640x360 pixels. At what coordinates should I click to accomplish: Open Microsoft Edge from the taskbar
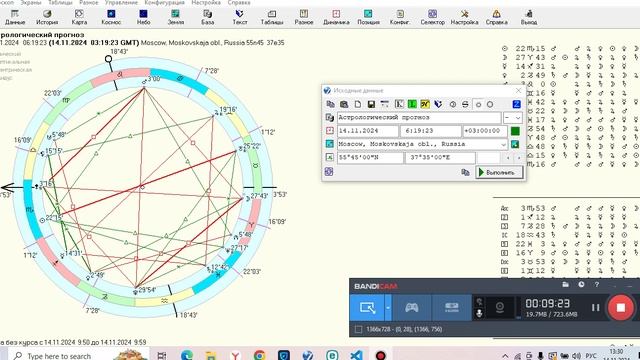pyautogui.click(x=187, y=356)
